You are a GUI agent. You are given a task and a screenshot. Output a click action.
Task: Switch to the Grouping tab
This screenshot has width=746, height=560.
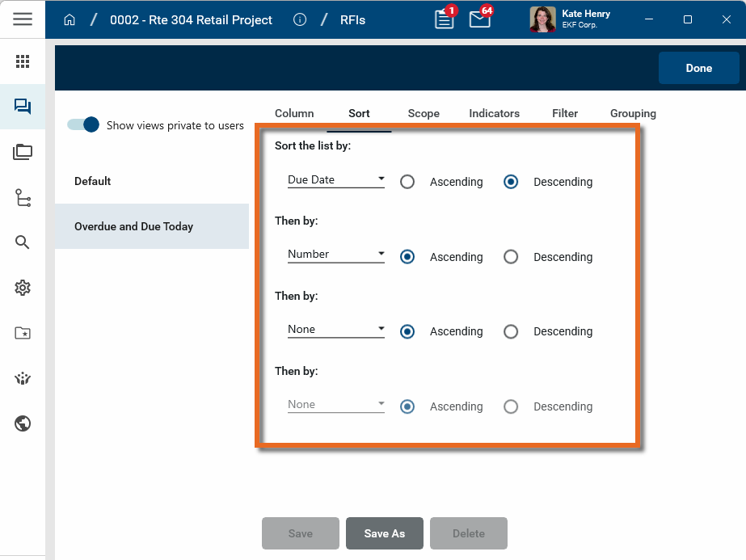pos(633,113)
